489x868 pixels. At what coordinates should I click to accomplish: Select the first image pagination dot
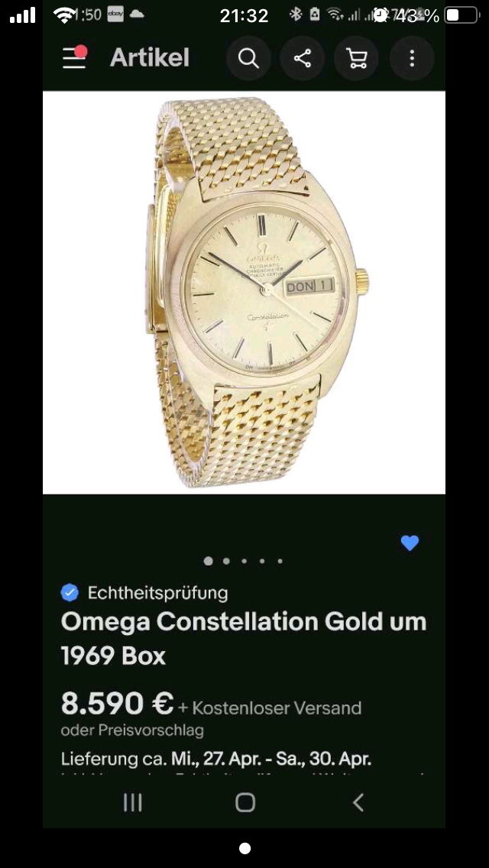pos(209,561)
